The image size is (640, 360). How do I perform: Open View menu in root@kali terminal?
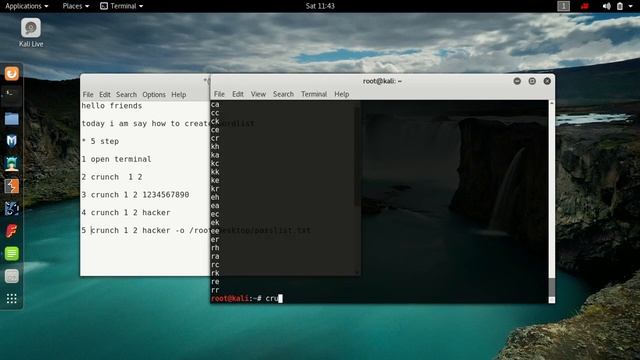point(258,94)
